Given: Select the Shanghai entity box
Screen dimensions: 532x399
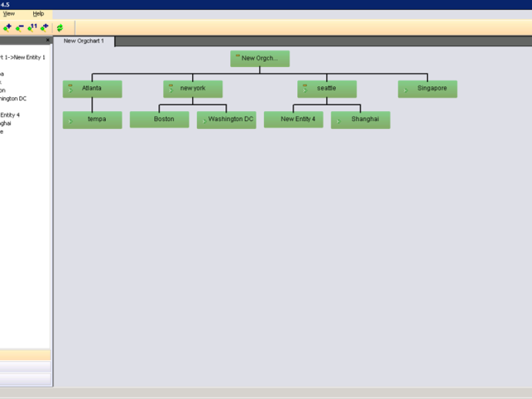Looking at the screenshot, I should (360, 120).
